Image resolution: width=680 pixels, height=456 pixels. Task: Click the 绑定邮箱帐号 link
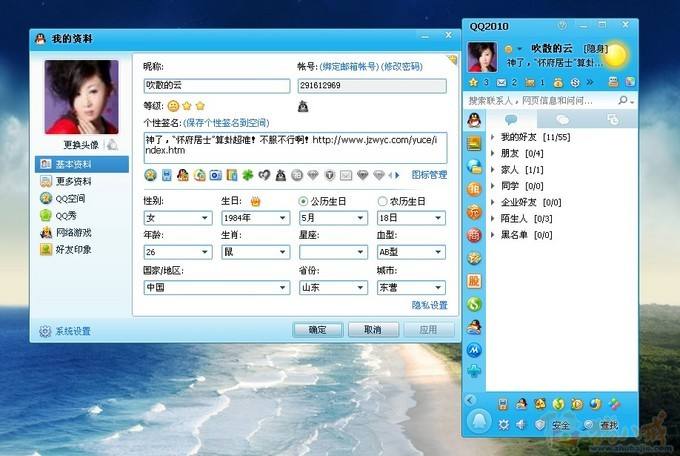coord(349,66)
